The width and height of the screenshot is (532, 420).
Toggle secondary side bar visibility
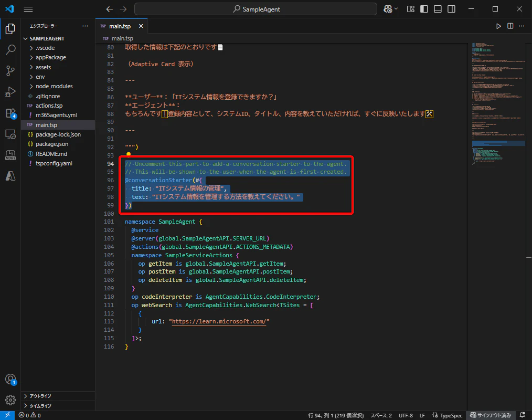pyautogui.click(x=451, y=9)
